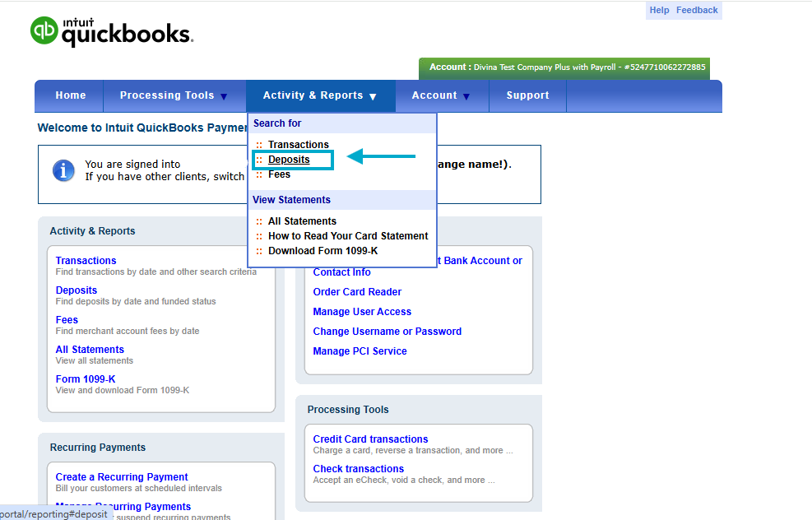
Task: Click the 'Search for' menu section header
Action: click(277, 123)
